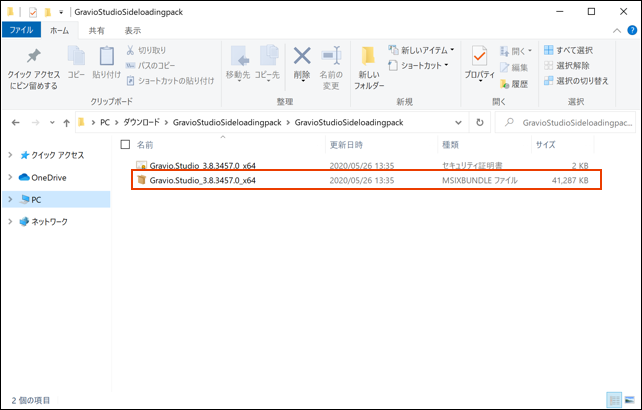Screen dimensions: 642x410
Task: Open recent locations dropdown arrow
Action: pos(52,122)
